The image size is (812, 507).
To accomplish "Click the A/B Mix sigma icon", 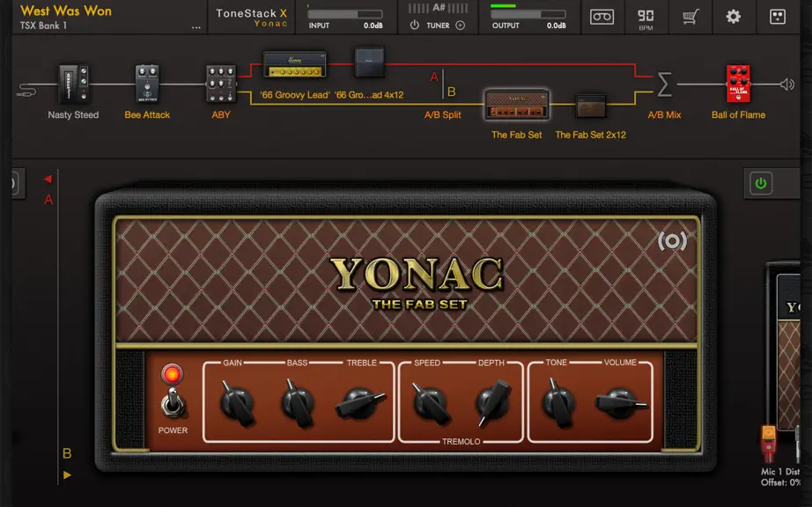I will pos(664,84).
